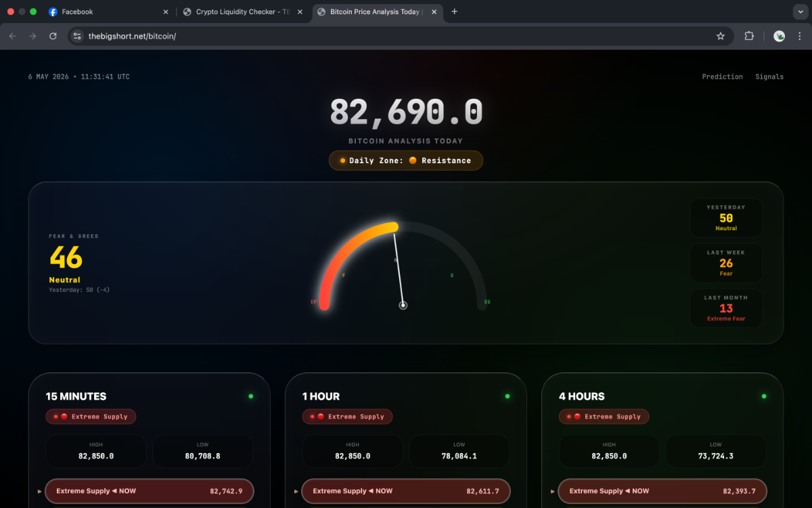Open a new tab with plus icon
The width and height of the screenshot is (812, 508).
454,12
